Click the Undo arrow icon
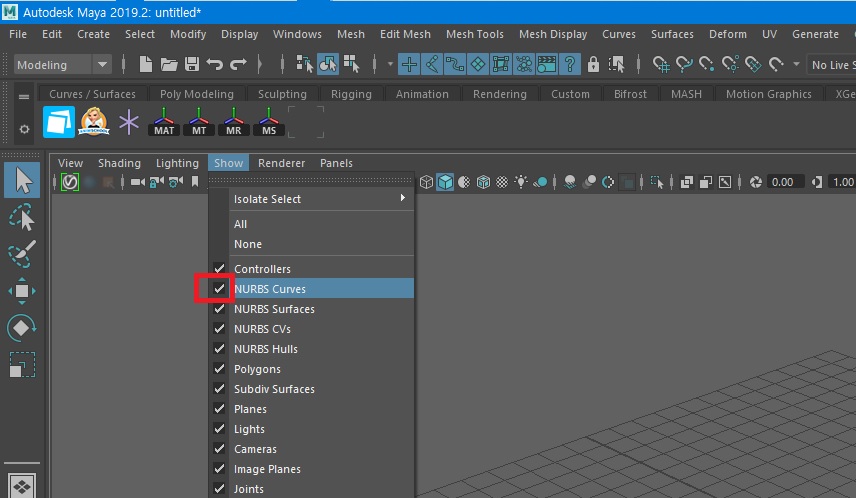856x498 pixels. point(214,65)
